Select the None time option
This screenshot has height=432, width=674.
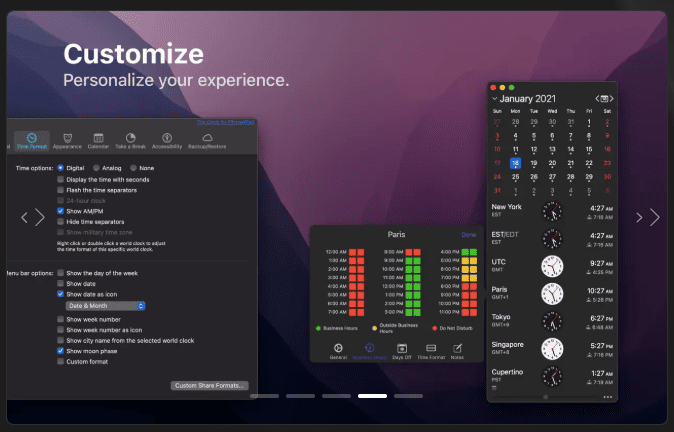coord(133,168)
